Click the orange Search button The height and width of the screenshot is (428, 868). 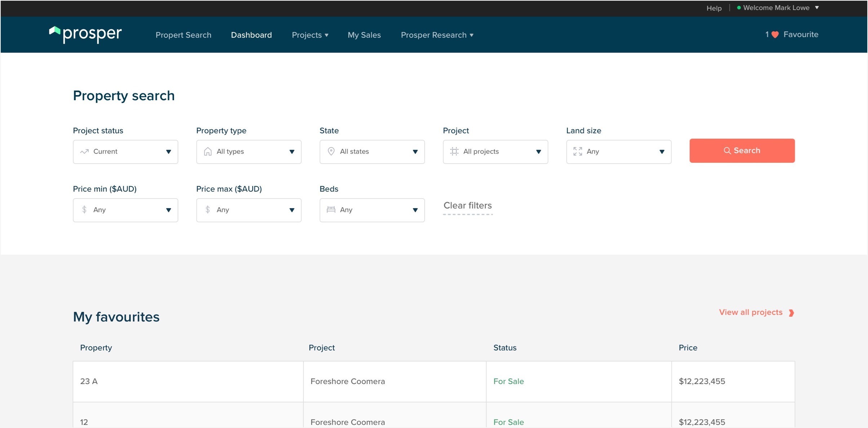pos(742,151)
